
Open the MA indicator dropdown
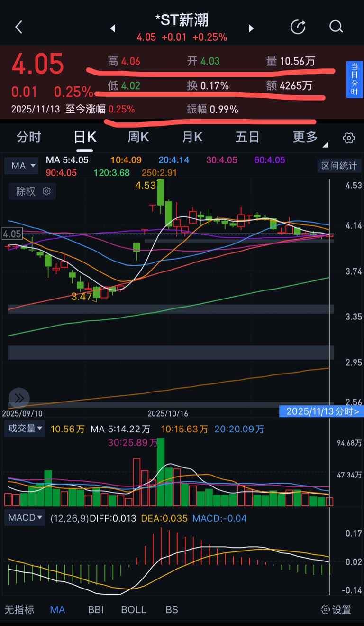point(22,166)
